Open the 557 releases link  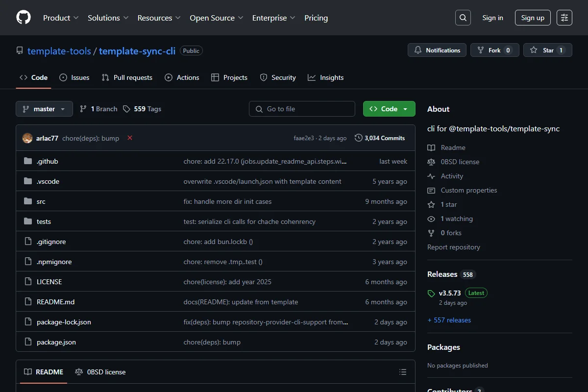tap(449, 320)
